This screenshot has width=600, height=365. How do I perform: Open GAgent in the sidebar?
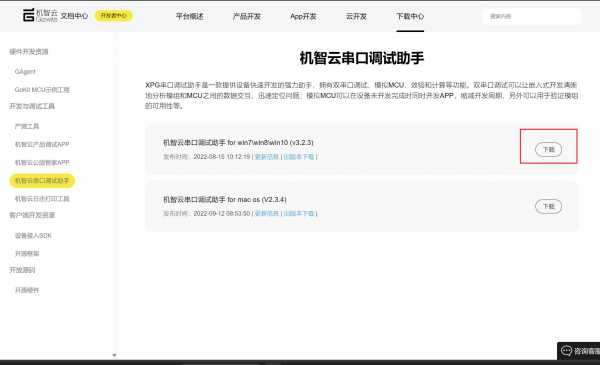[25, 72]
